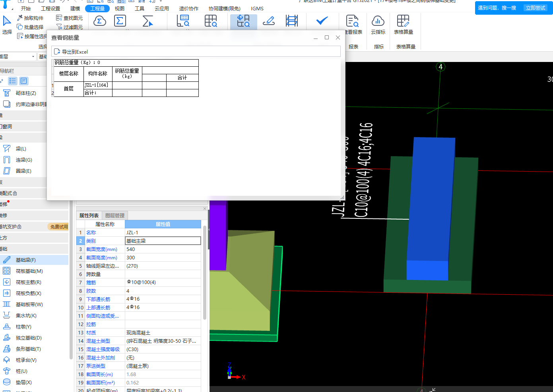Select the 条形基础(T) strip foundation icon
This screenshot has height=392, width=553.
click(x=7, y=349)
